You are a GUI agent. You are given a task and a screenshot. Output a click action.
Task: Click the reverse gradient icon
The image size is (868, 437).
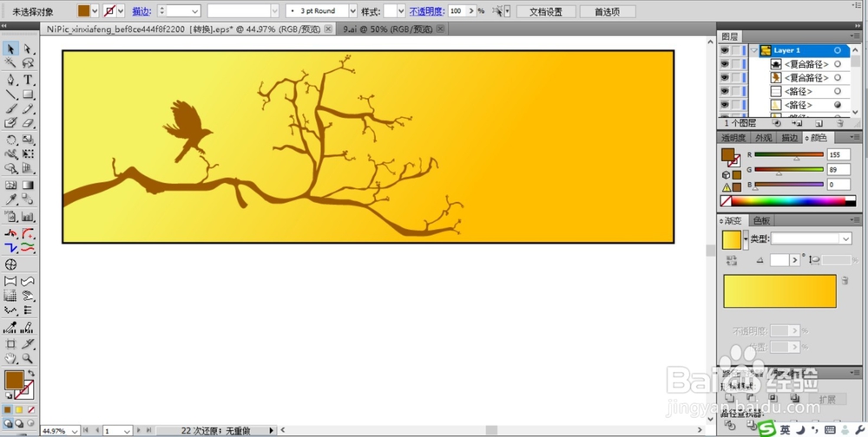point(732,259)
